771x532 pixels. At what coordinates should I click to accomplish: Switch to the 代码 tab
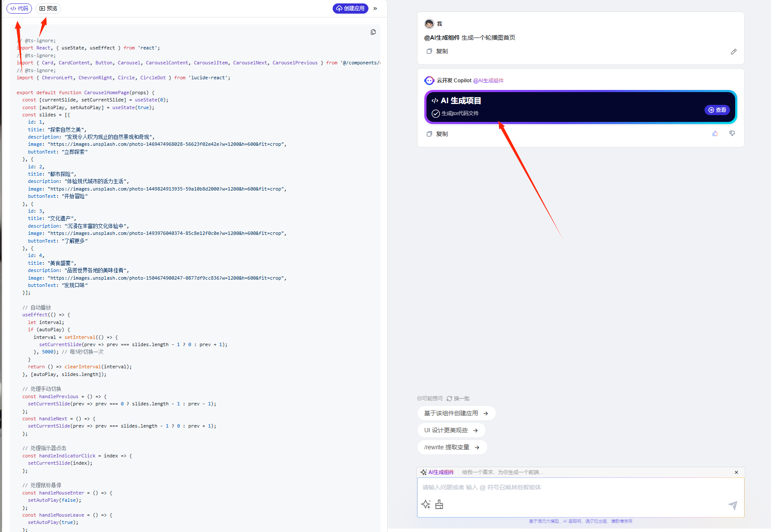(19, 9)
